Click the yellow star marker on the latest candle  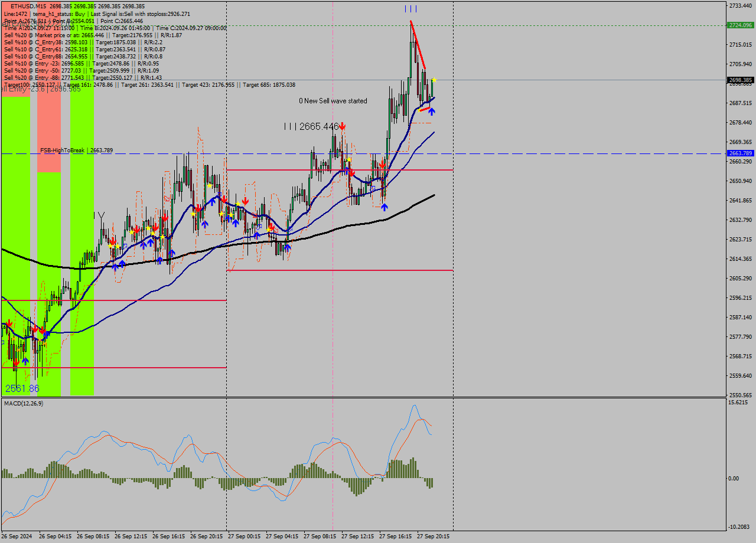(x=434, y=80)
